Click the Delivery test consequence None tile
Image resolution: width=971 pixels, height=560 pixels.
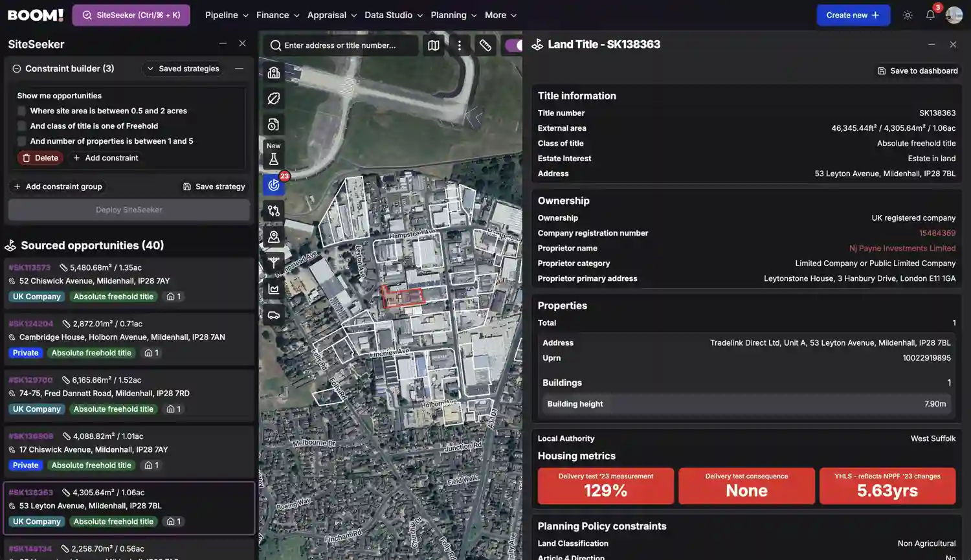tap(746, 486)
